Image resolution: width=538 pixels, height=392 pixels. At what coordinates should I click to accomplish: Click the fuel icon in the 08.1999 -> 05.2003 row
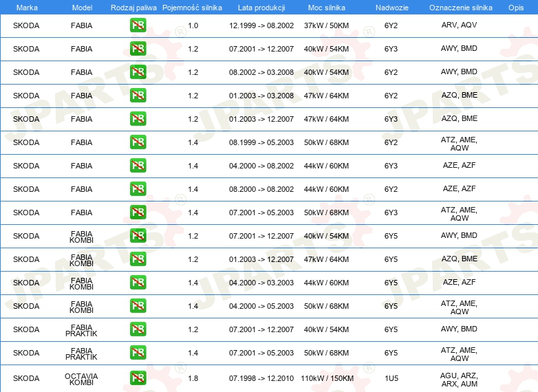(x=138, y=142)
